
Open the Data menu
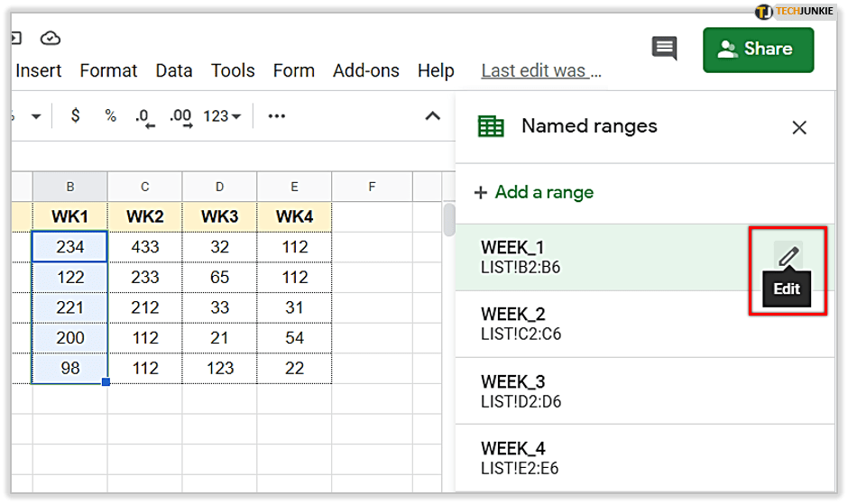pyautogui.click(x=174, y=70)
